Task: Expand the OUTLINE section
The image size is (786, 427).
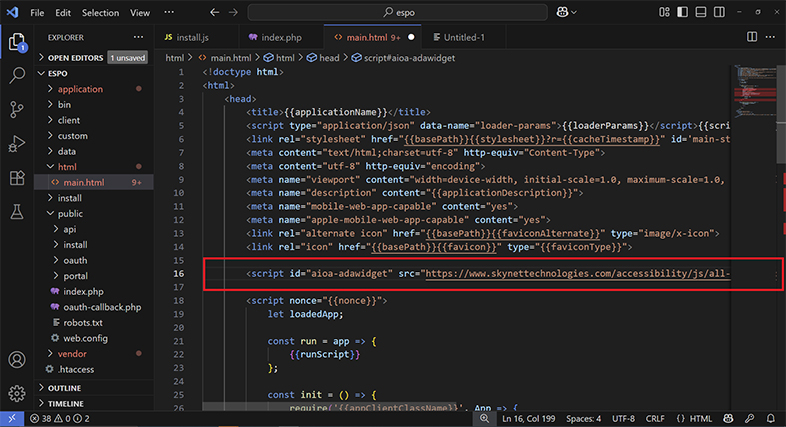Action: pyautogui.click(x=64, y=388)
